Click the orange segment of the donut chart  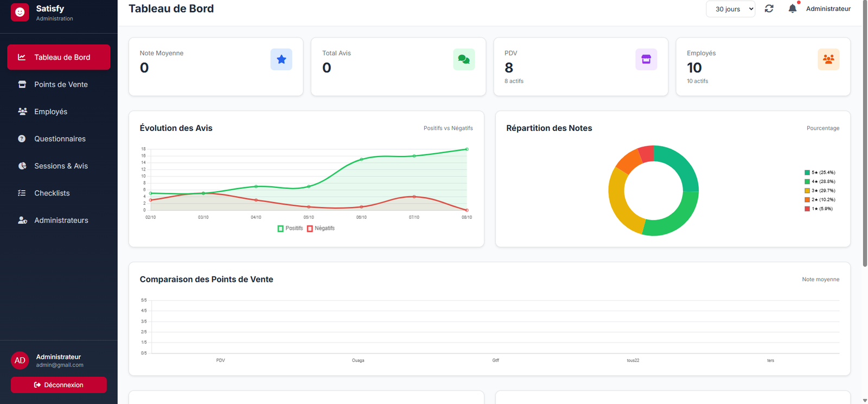pyautogui.click(x=630, y=161)
